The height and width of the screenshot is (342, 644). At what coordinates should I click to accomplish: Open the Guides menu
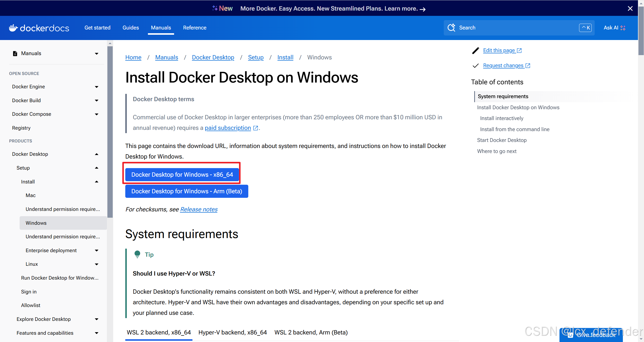click(131, 28)
